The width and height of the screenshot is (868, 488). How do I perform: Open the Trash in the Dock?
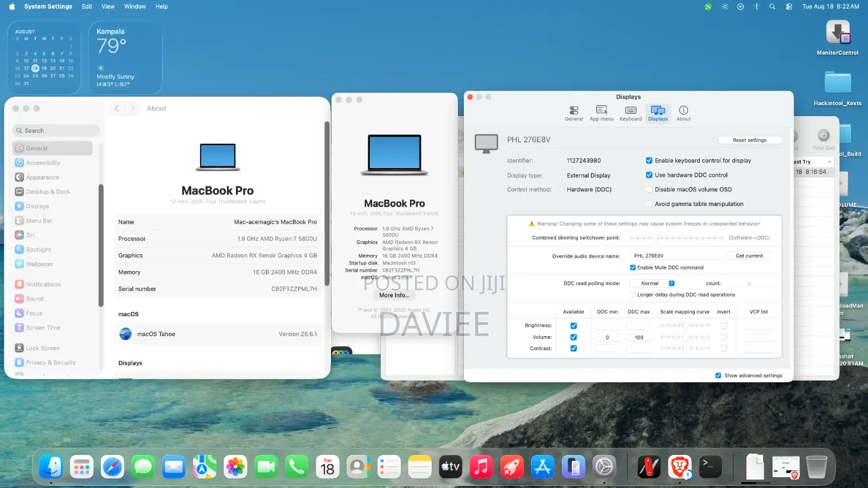[816, 467]
